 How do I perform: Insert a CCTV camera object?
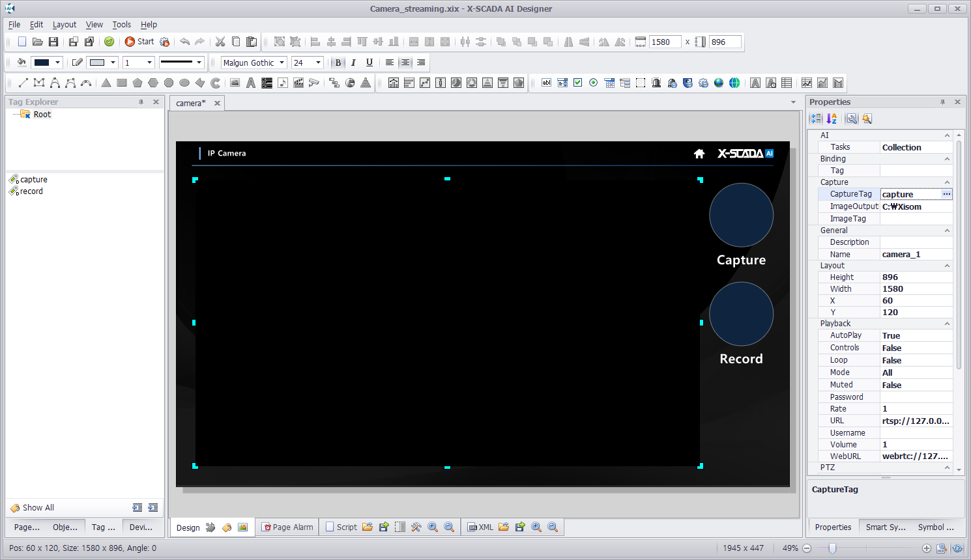pyautogui.click(x=313, y=83)
